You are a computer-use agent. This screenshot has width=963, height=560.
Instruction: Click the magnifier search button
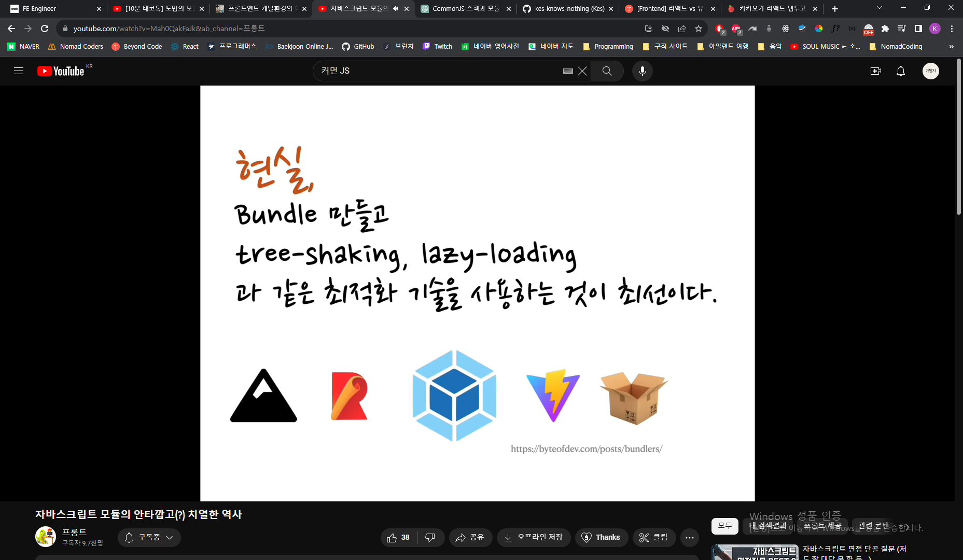click(607, 71)
